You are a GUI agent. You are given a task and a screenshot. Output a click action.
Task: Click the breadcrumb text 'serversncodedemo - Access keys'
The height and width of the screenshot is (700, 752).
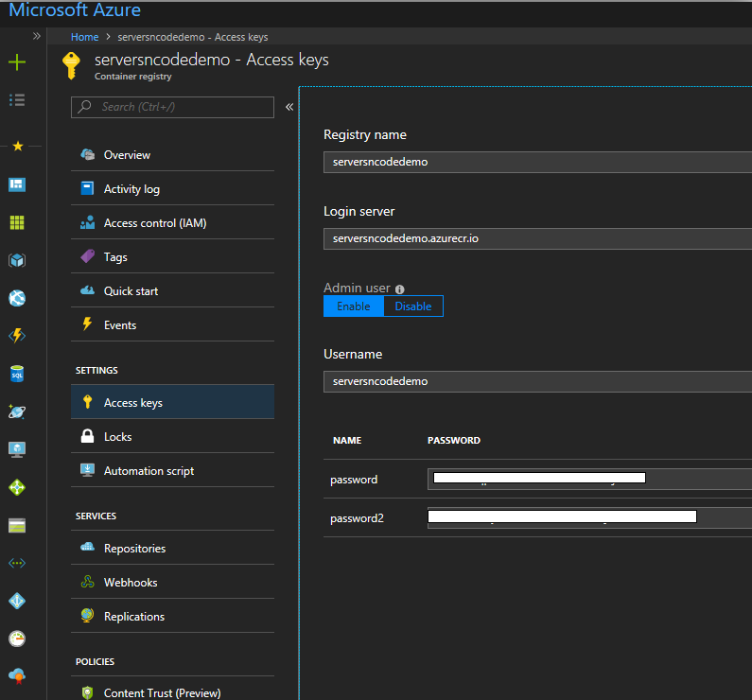point(193,37)
